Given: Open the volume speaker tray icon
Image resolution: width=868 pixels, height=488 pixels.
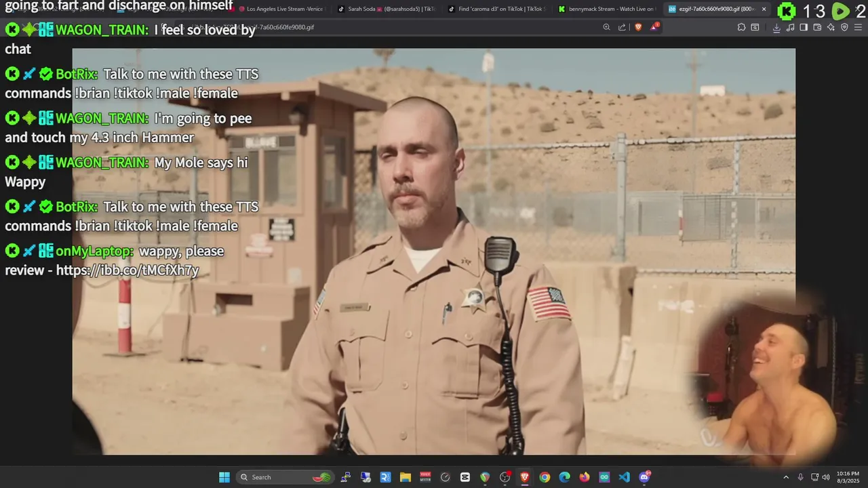Looking at the screenshot, I should (825, 477).
